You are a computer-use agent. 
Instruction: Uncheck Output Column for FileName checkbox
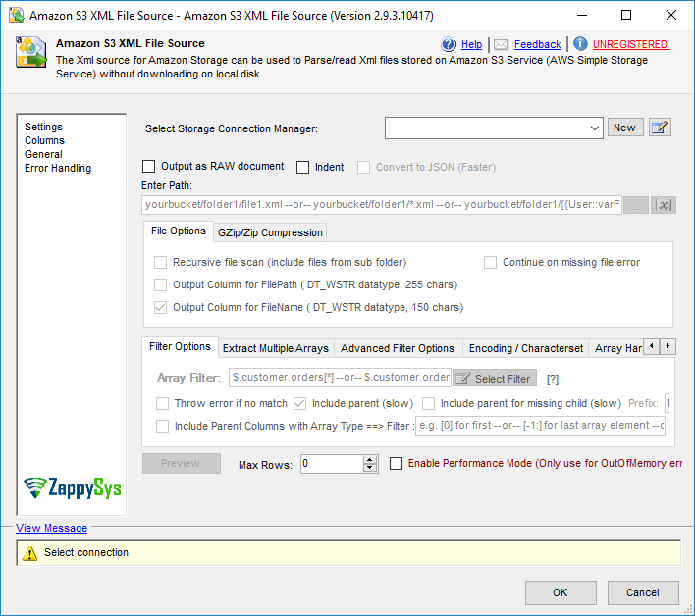tap(160, 307)
